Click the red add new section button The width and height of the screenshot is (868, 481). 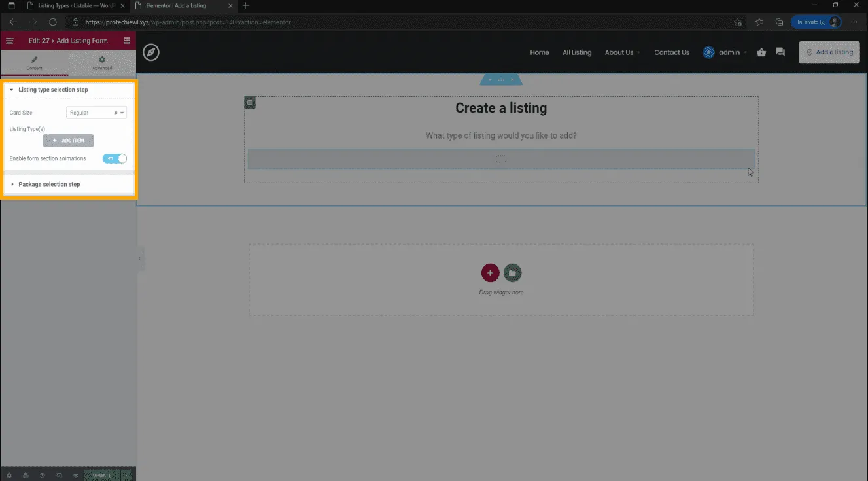point(490,273)
